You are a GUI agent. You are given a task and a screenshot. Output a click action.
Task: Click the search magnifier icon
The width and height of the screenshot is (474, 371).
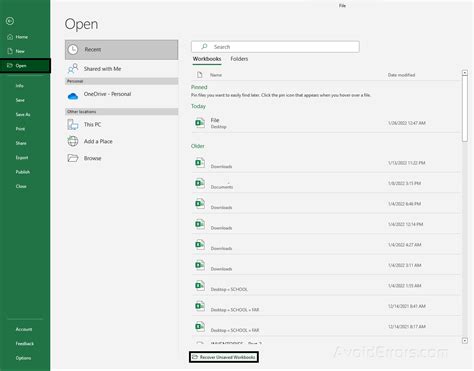204,46
